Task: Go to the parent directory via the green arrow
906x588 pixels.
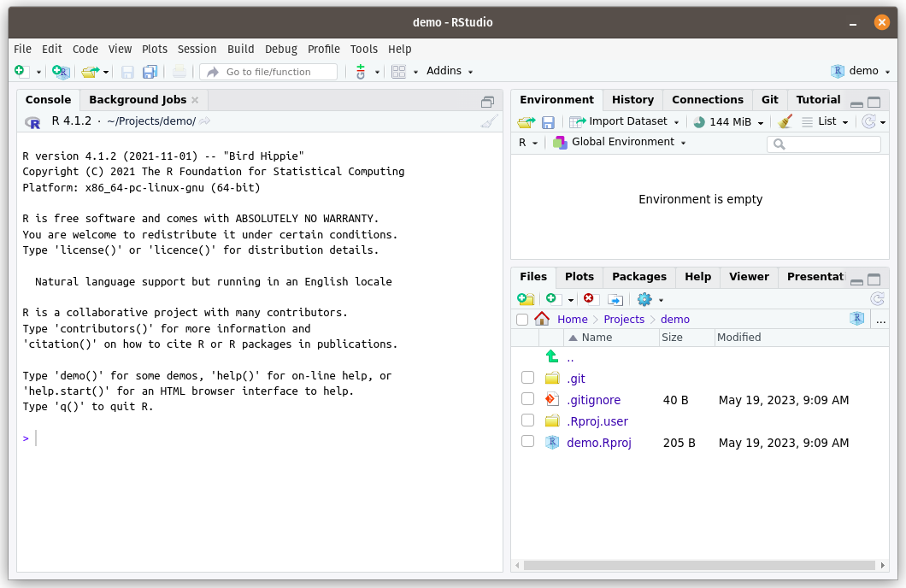Action: (x=552, y=357)
